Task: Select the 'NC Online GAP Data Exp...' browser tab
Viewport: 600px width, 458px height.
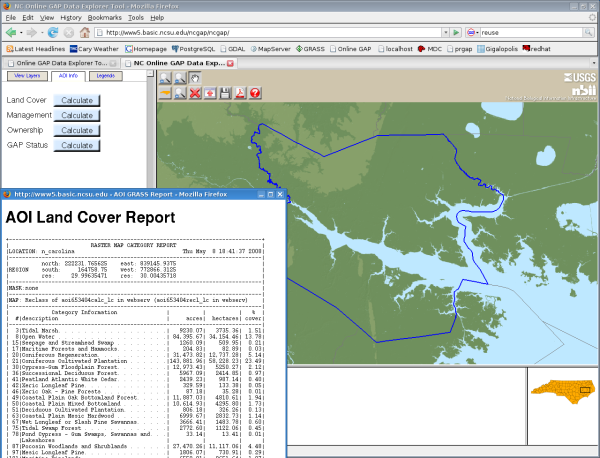Action: pyautogui.click(x=178, y=63)
